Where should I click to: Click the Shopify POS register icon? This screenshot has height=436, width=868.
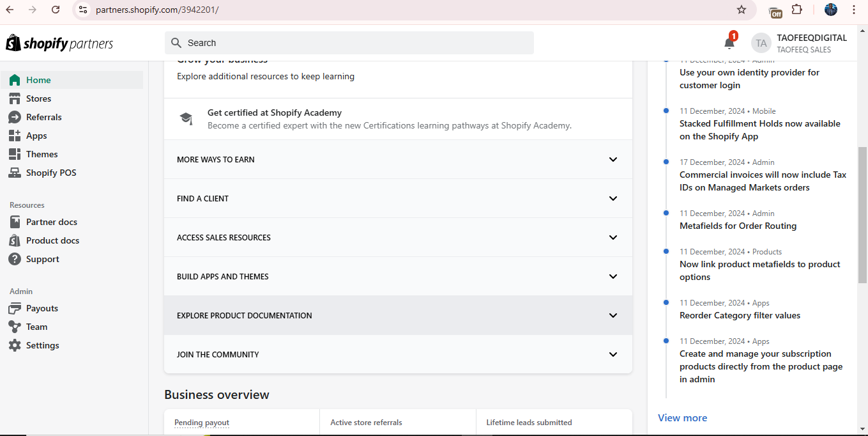tap(15, 173)
